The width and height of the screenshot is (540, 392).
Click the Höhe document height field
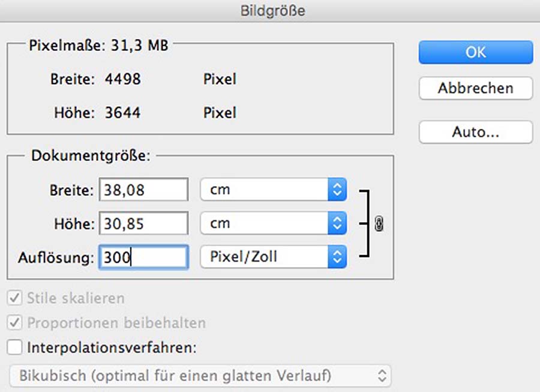(143, 223)
